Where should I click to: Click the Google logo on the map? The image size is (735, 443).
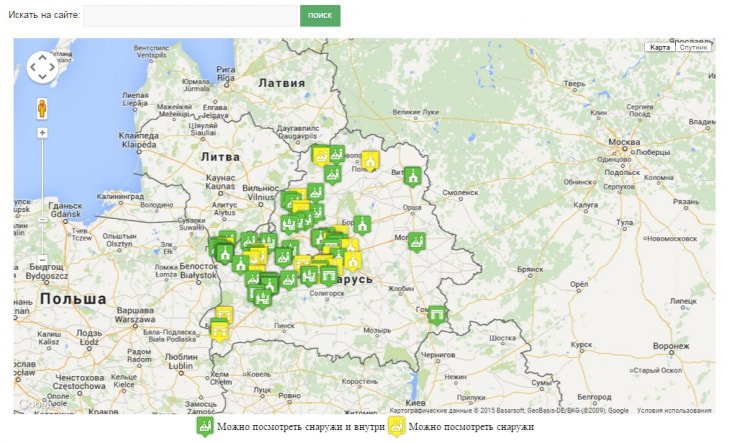[x=32, y=405]
